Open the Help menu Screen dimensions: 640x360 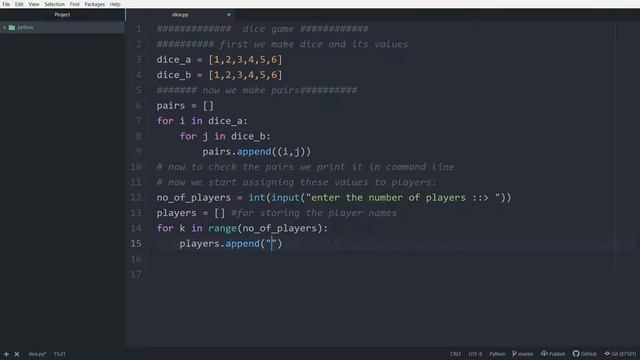pos(115,4)
